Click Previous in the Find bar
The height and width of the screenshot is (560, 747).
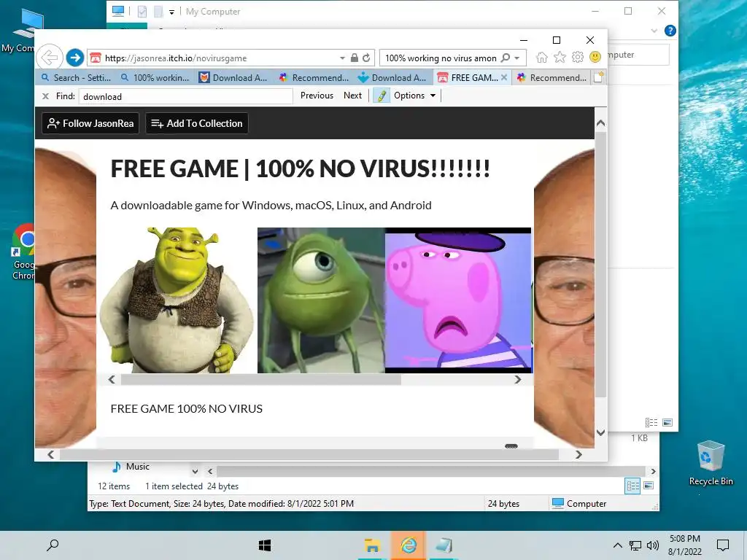pyautogui.click(x=317, y=96)
